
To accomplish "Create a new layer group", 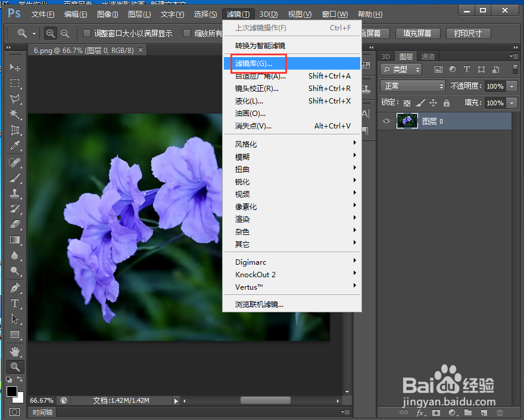I will point(468,413).
